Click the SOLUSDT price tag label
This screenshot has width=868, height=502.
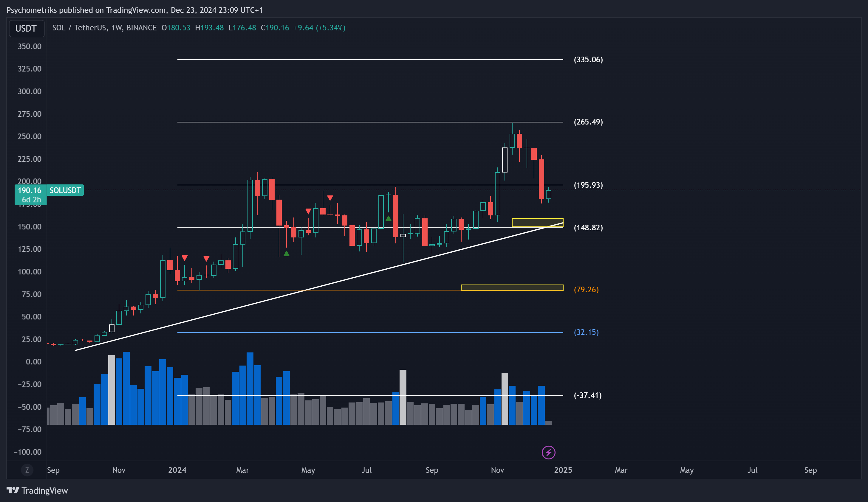(x=65, y=190)
